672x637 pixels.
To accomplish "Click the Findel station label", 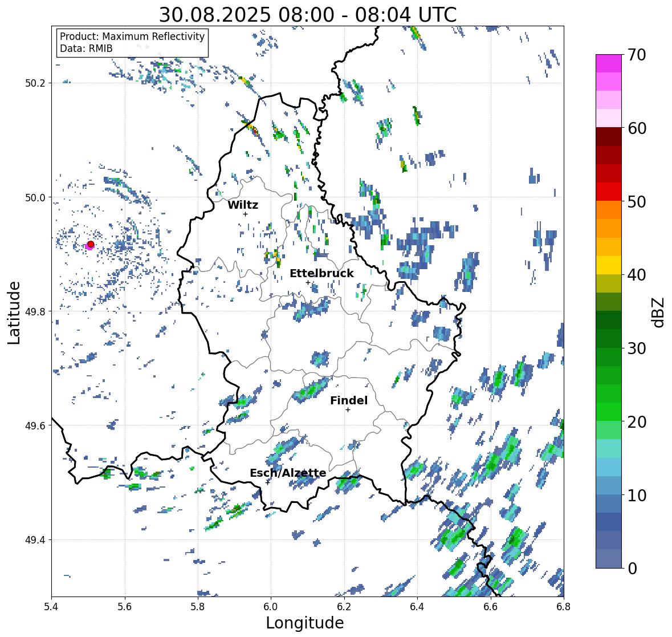I will click(x=348, y=400).
